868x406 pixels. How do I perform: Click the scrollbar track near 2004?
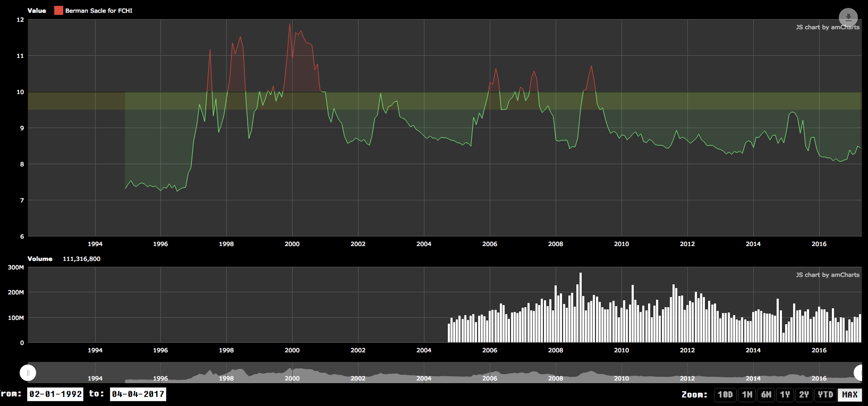(424, 373)
